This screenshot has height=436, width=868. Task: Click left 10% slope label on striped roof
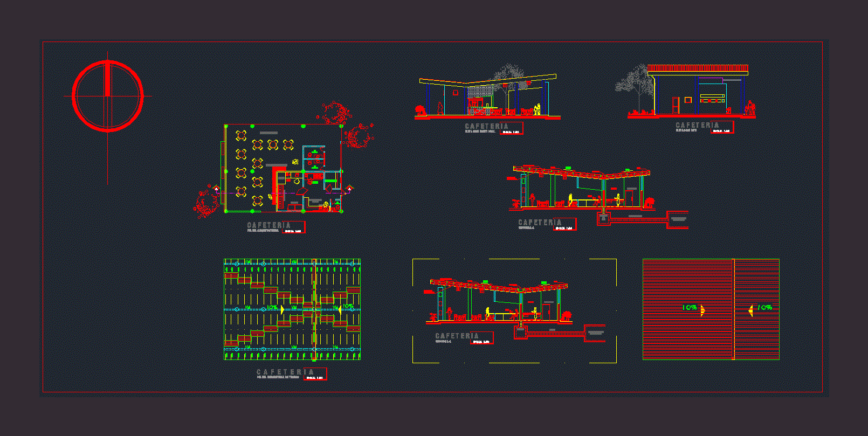(x=690, y=307)
